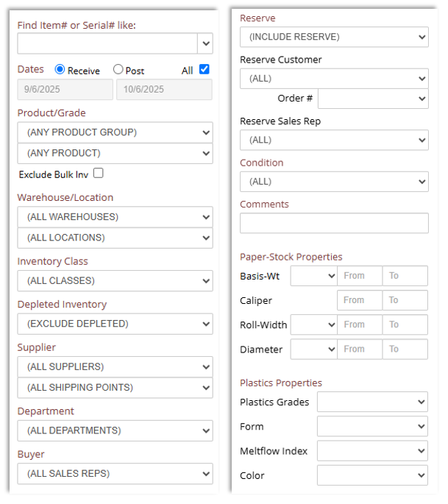Open the ALL WAREHOUSES dropdown

click(115, 217)
